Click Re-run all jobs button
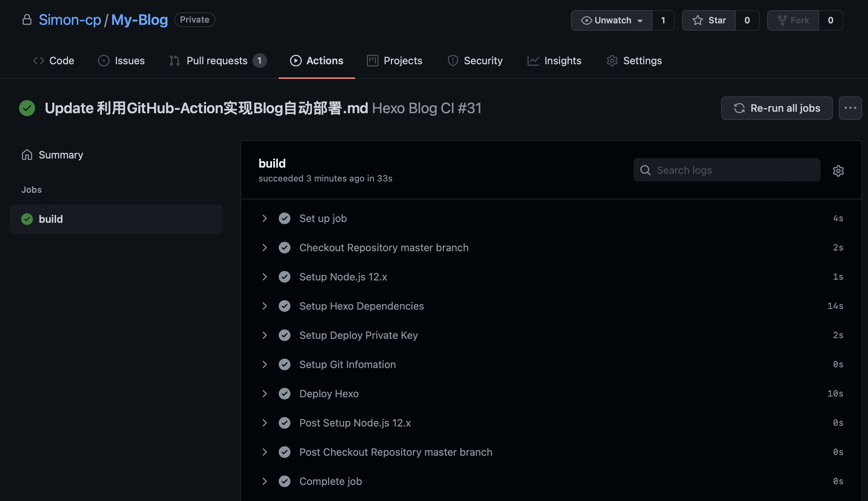Image resolution: width=868 pixels, height=501 pixels. 777,108
